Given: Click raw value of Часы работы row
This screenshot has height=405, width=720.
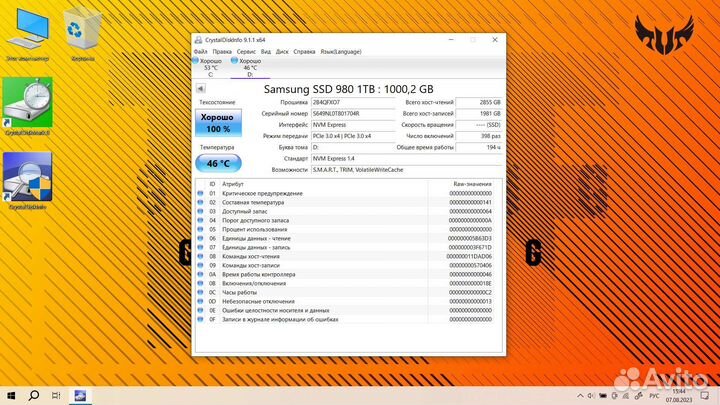Looking at the screenshot, I should (470, 292).
